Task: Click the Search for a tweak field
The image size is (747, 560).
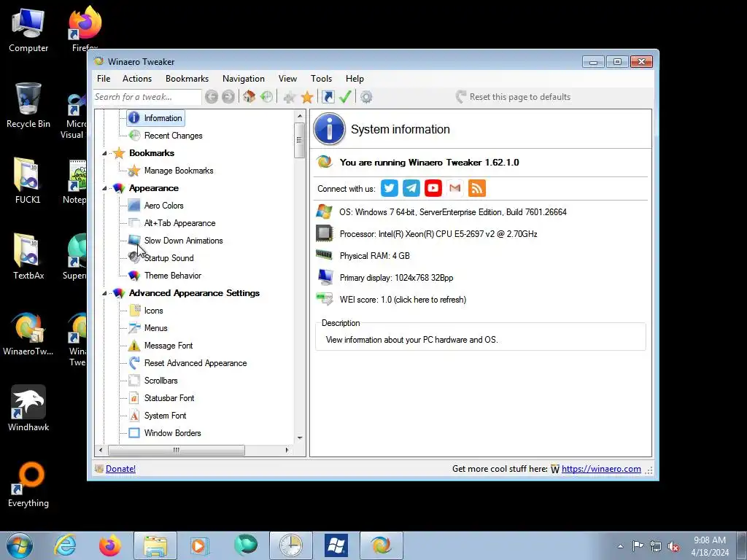Action: click(147, 97)
